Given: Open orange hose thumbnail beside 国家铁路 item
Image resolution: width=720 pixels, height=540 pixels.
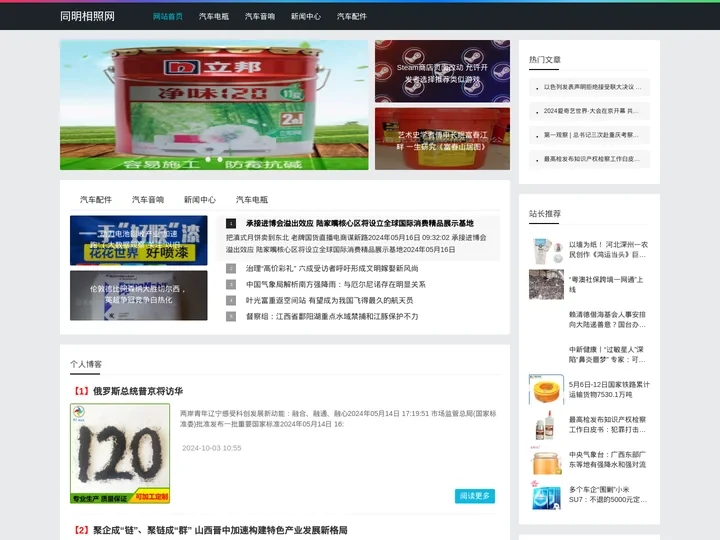Looking at the screenshot, I should 546,389.
